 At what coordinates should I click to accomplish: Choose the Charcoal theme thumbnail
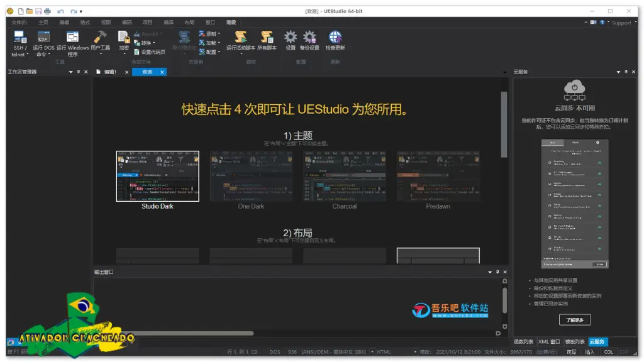click(345, 176)
